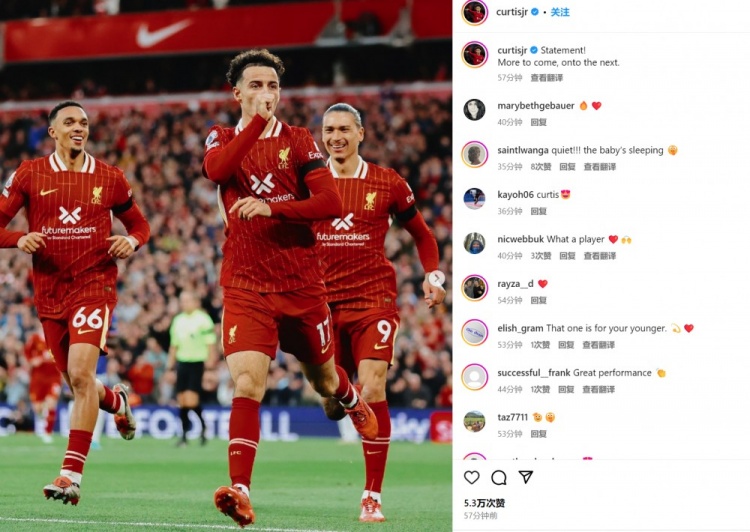The height and width of the screenshot is (532, 750).
Task: Reply to saintlwanga's comment
Action: pos(567,166)
